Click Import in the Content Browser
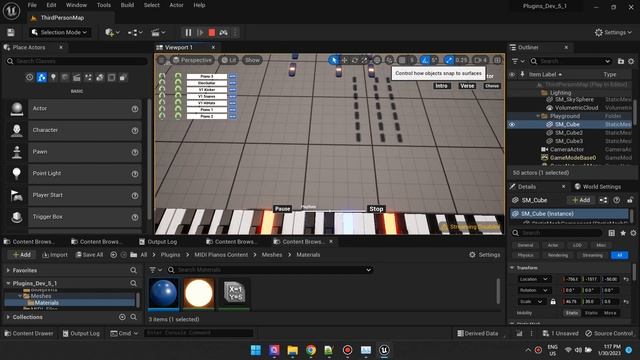Viewport: 640px width, 360px height. tap(55, 255)
